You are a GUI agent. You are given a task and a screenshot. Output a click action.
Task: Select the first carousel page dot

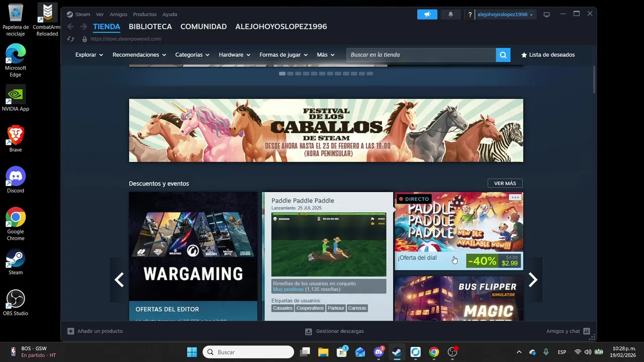coord(282,73)
